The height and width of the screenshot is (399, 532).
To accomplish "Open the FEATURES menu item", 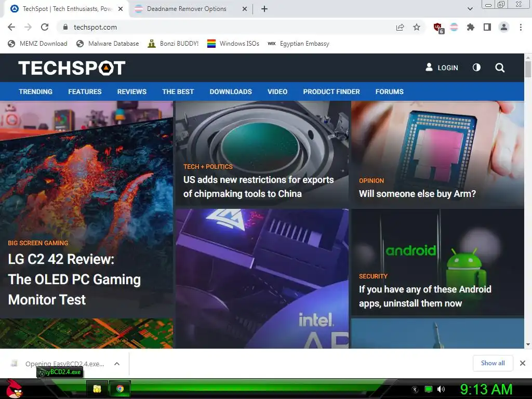I will [85, 91].
